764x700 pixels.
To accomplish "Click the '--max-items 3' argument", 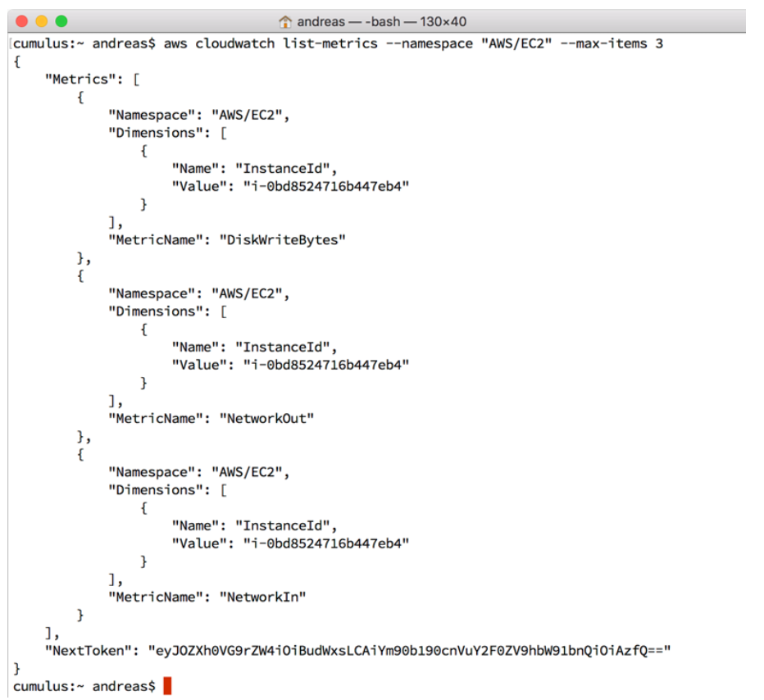I will 612,43.
